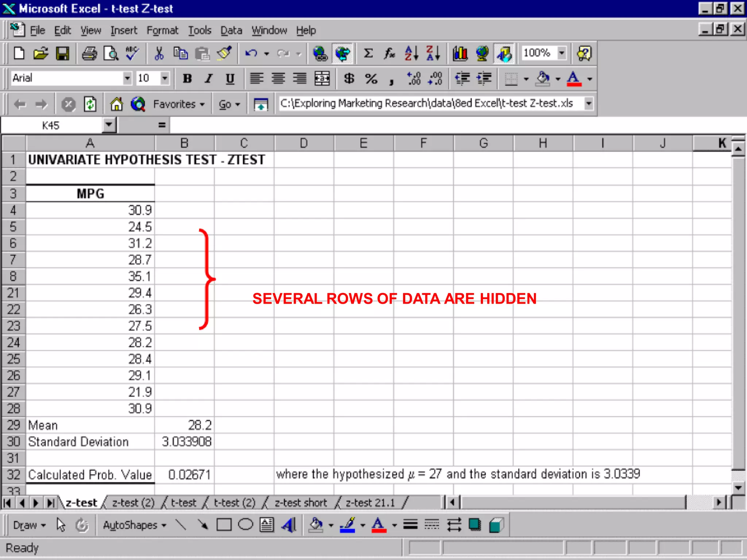The width and height of the screenshot is (747, 560).
Task: Sort ascending with the A-Z icon
Action: click(411, 54)
